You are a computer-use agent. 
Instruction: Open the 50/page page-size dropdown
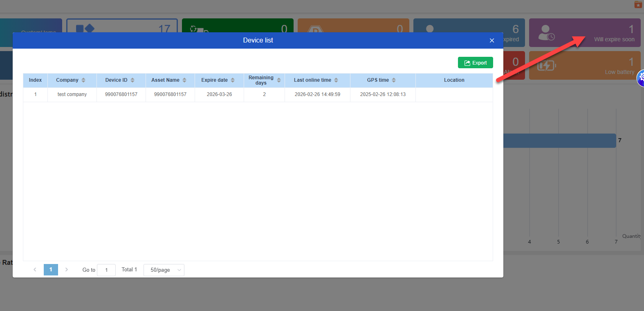[x=164, y=270]
